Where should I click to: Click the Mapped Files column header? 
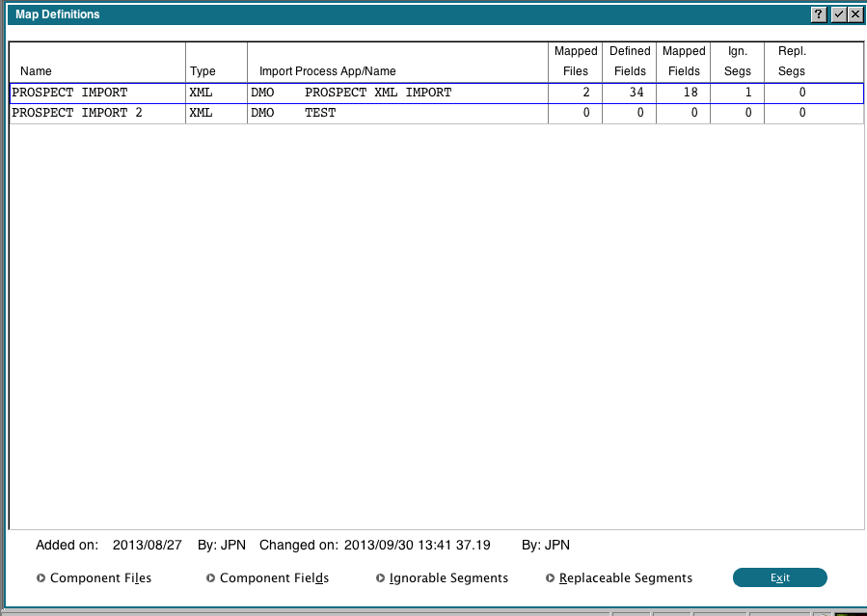pyautogui.click(x=576, y=61)
